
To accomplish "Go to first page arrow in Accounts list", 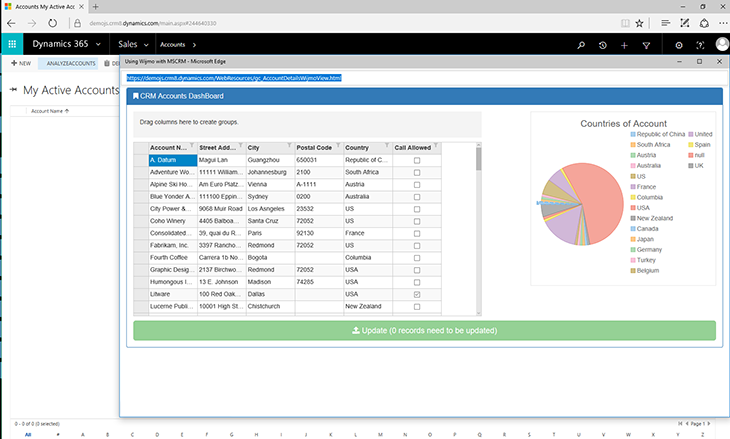I will click(680, 424).
